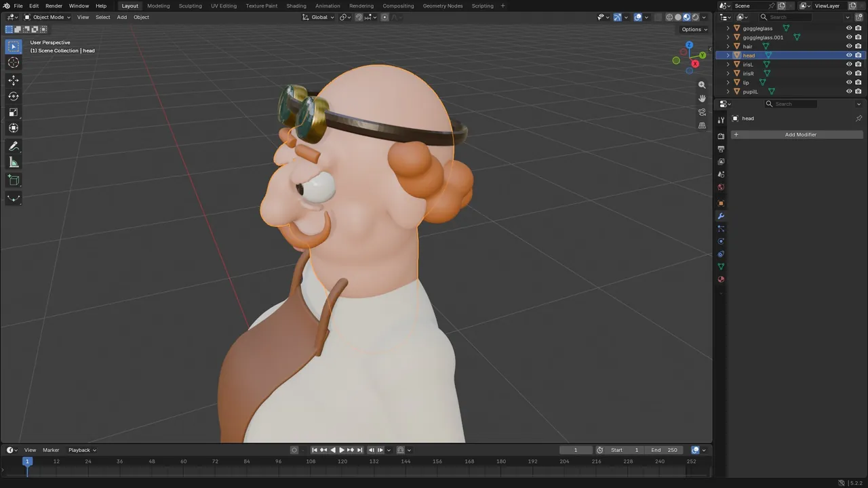
Task: Switch to the Sculpting workspace tab
Action: pos(190,5)
